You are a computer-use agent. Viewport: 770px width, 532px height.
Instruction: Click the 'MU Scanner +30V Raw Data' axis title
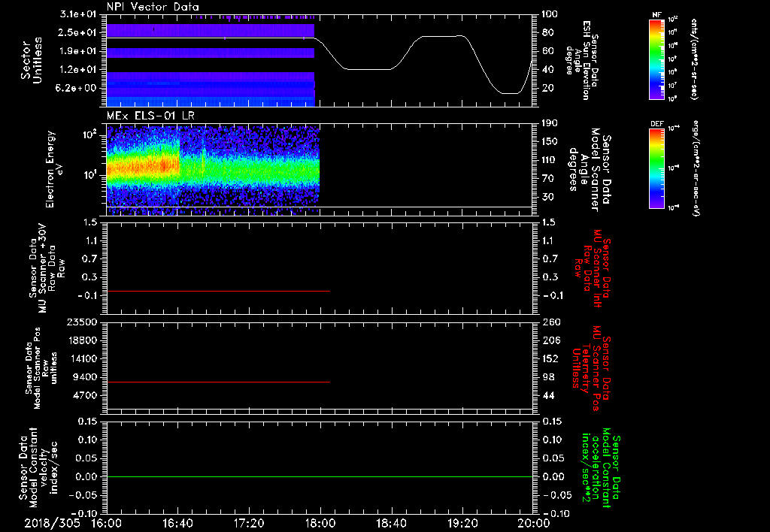click(47, 268)
